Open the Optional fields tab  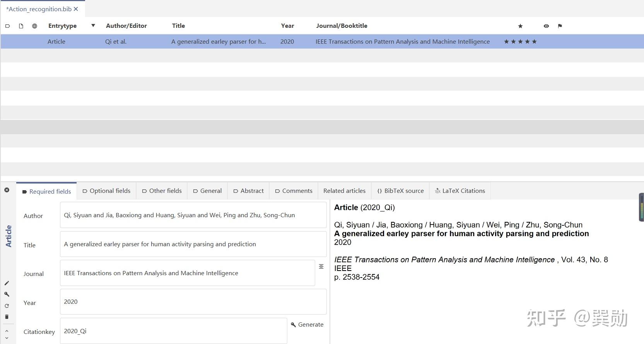(x=106, y=191)
